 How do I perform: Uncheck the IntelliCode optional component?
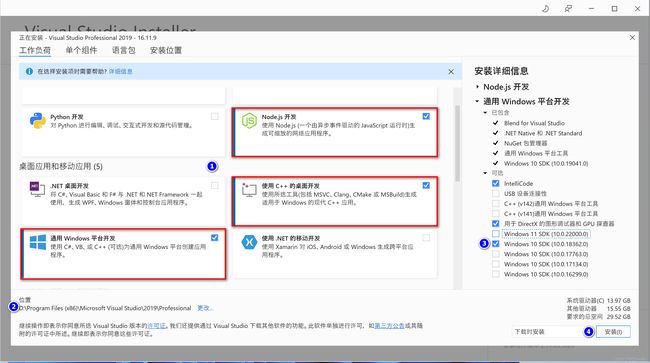coord(496,183)
